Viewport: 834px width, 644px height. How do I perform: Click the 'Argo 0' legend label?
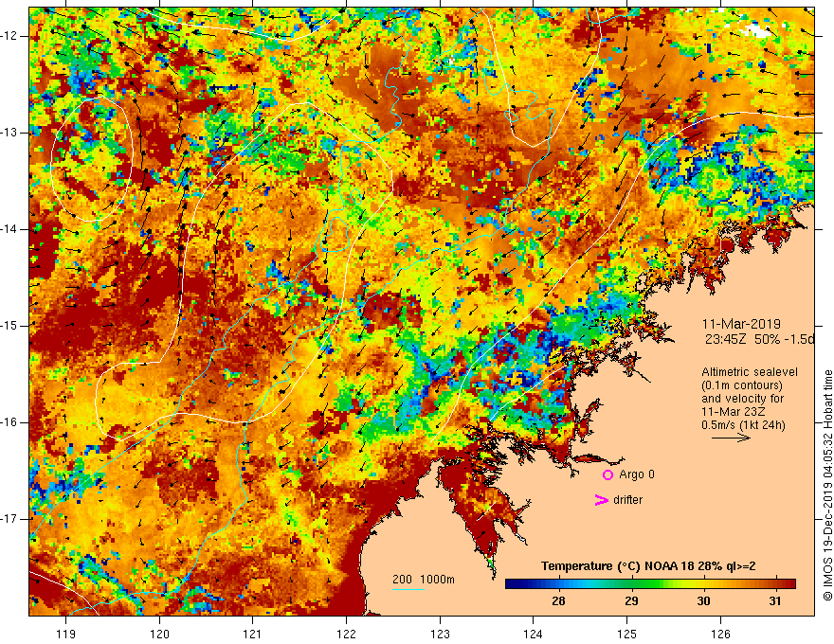[x=637, y=474]
